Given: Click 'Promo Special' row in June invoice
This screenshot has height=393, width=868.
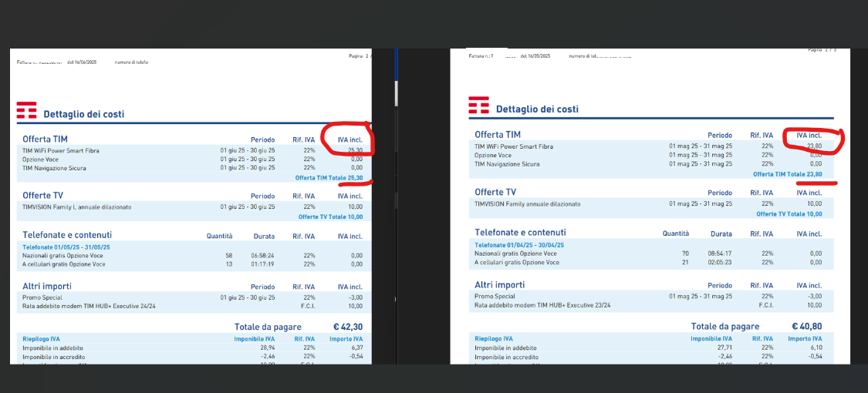Looking at the screenshot, I should 42,297.
